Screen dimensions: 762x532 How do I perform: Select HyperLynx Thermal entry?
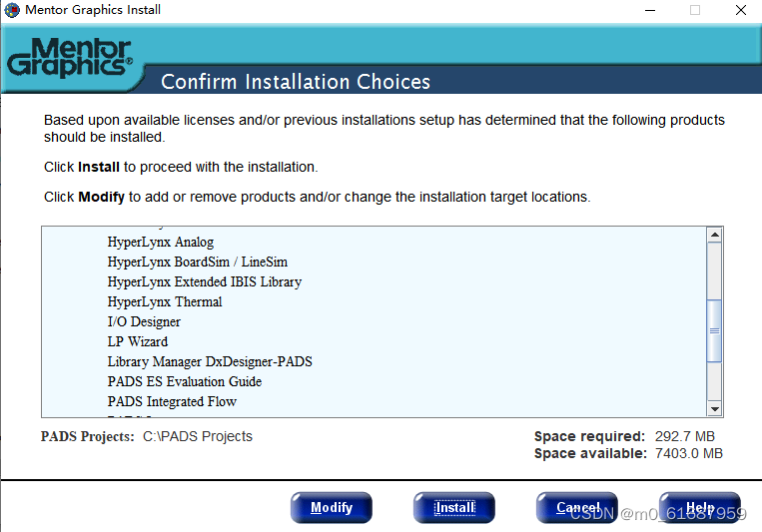165,301
